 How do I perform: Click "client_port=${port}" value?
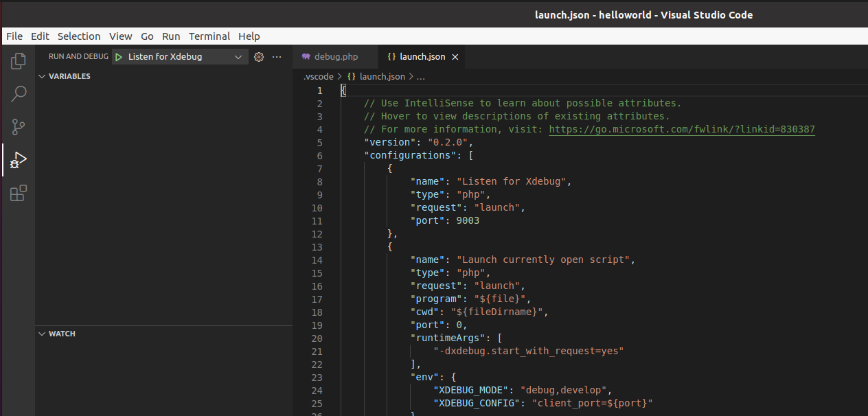click(x=592, y=403)
